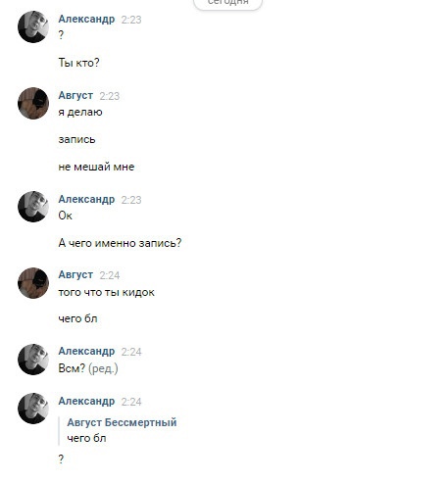Open Александр name link above "Ок"
448x483 pixels.
[x=86, y=199]
